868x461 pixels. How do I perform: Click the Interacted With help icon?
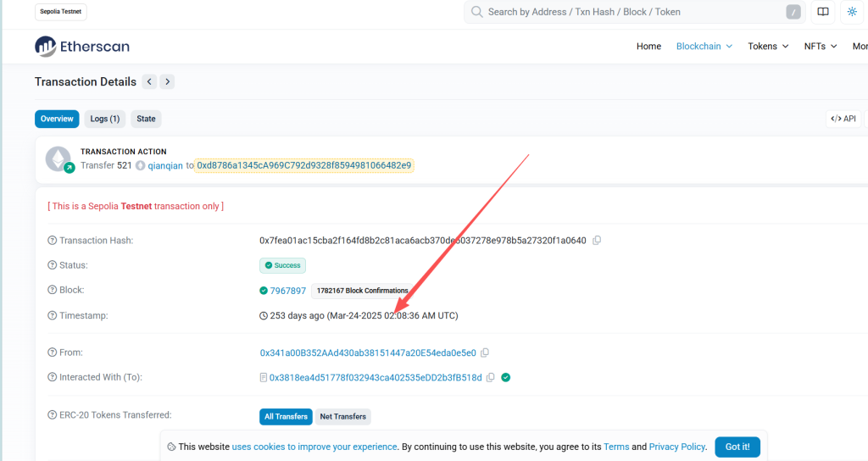click(x=52, y=377)
